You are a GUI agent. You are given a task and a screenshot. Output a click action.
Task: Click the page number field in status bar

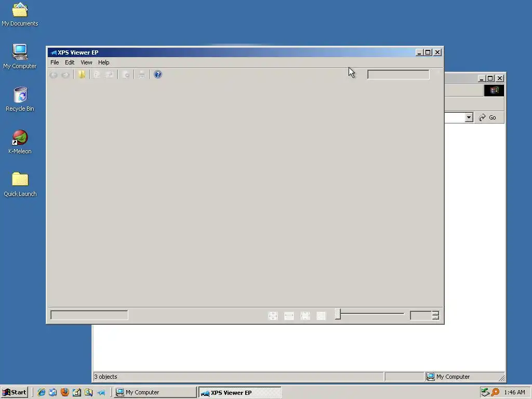(89, 315)
